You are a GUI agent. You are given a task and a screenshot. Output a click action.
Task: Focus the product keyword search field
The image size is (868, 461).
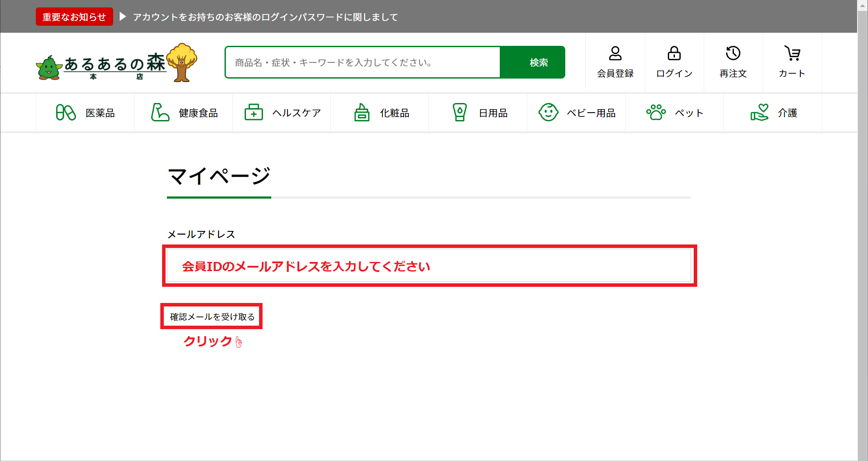[x=363, y=62]
